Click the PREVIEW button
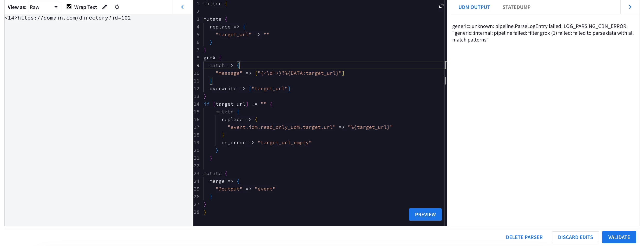Screen dimensions: 644x246 [x=425, y=214]
